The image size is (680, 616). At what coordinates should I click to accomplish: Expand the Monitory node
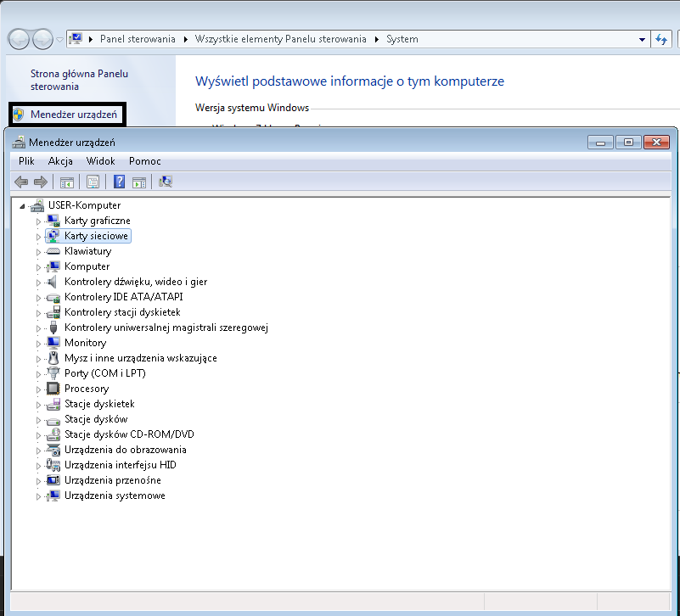(x=38, y=344)
